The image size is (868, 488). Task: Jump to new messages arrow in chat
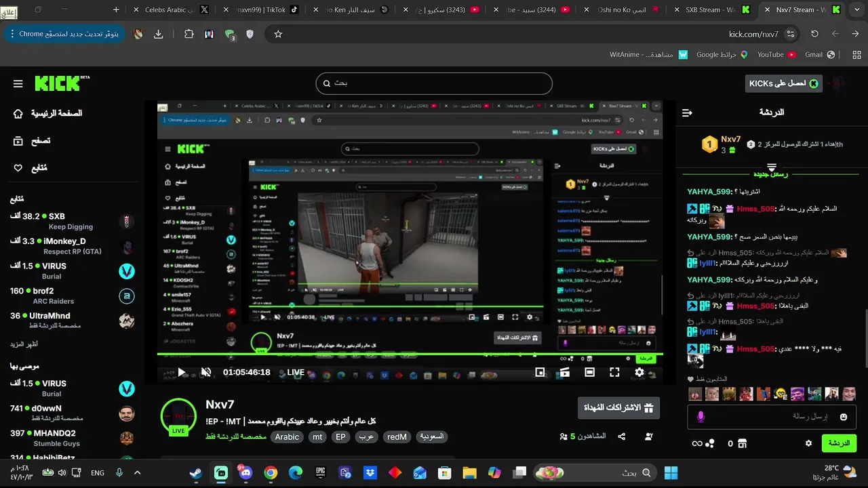771,167
